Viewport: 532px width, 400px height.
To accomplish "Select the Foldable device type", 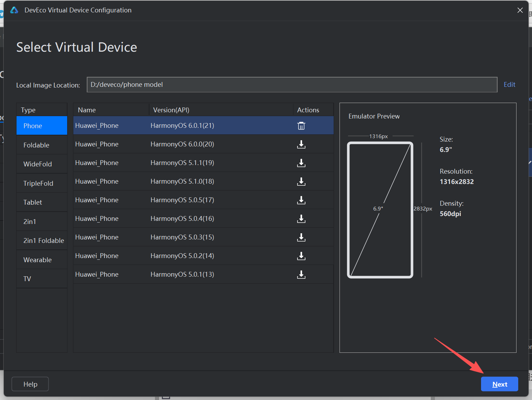I will pos(42,145).
